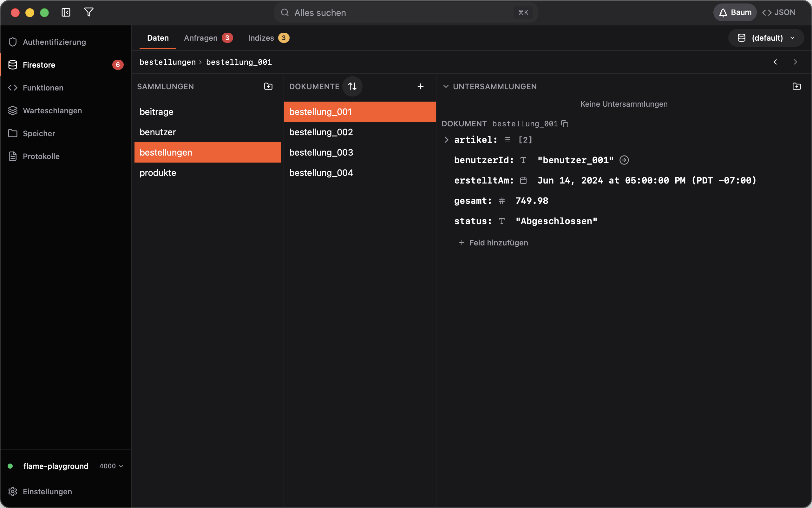
Task: Click the status field name
Action: click(473, 221)
